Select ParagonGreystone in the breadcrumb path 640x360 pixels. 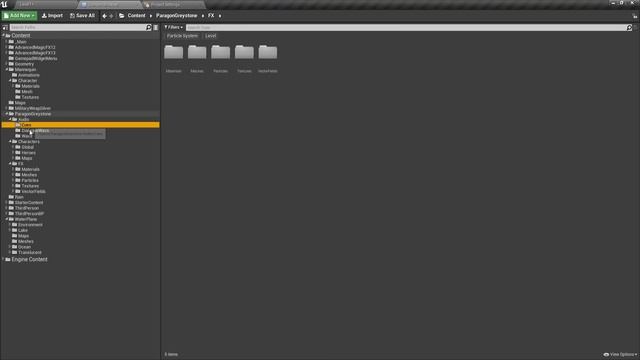(x=176, y=16)
